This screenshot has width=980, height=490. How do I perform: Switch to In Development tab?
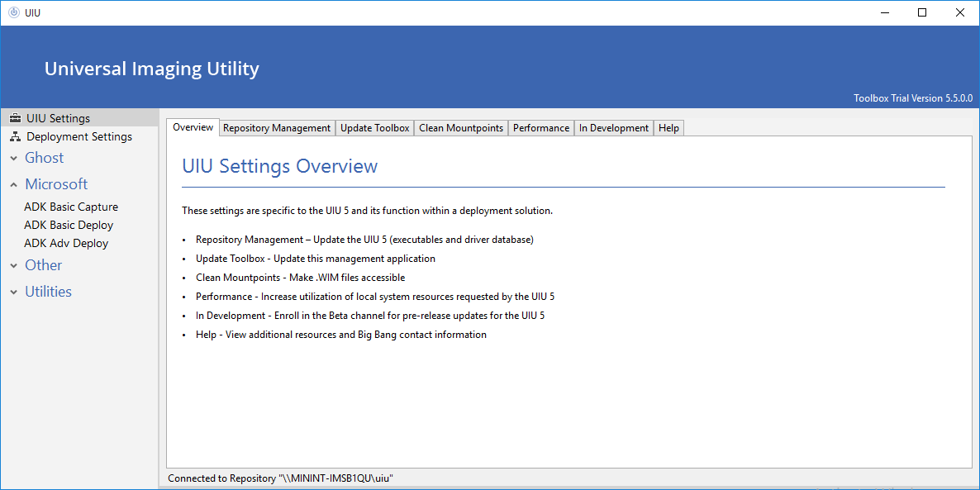pos(614,127)
